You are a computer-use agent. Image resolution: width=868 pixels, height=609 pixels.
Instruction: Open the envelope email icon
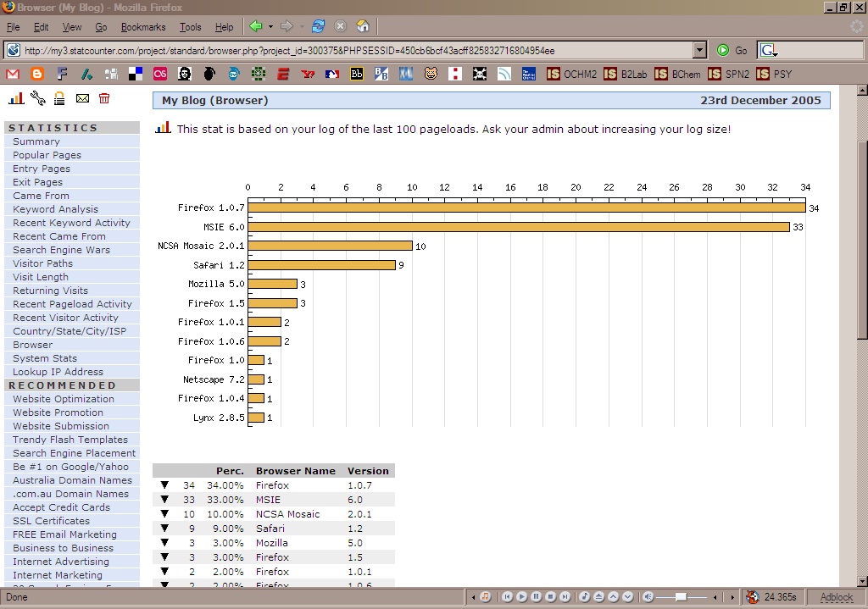pyautogui.click(x=82, y=98)
